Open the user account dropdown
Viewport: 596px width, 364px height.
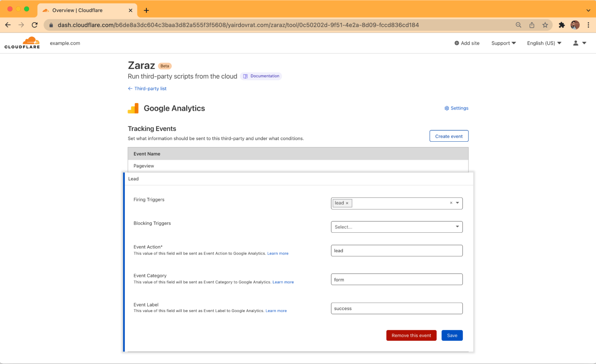click(x=580, y=43)
